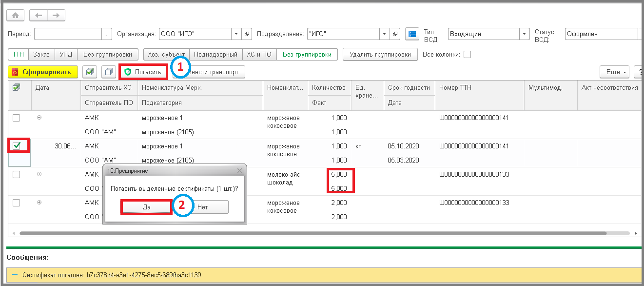Click blue list settings icon near Тип ВСД
Screen dimensions: 644x286
point(412,34)
